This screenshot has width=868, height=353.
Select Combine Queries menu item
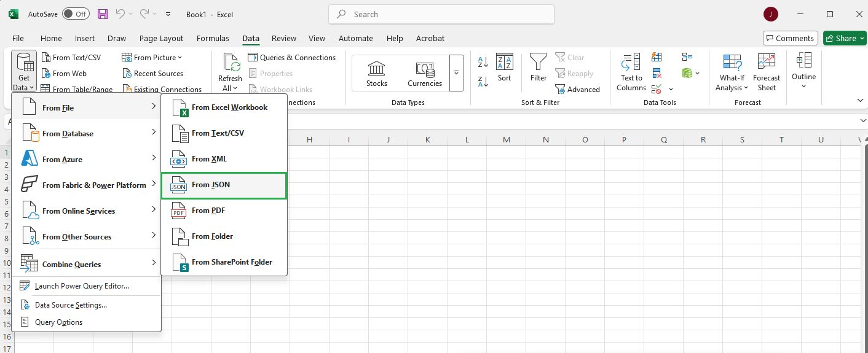(86, 264)
